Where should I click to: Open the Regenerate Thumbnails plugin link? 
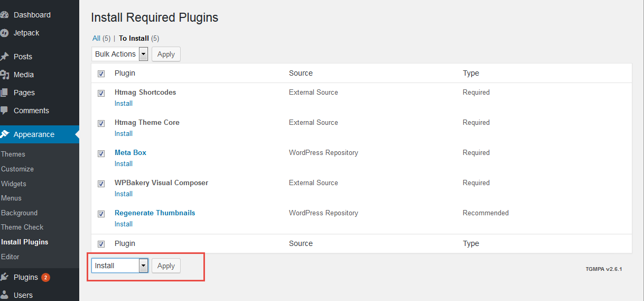click(155, 213)
